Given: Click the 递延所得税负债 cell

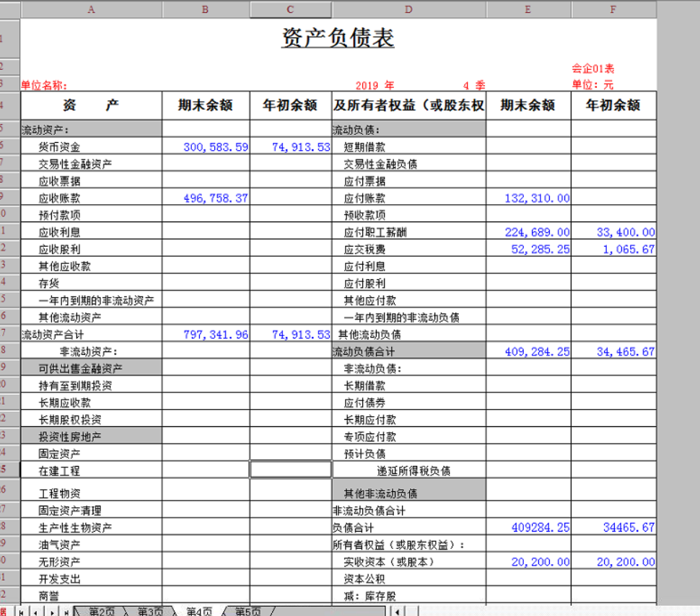Looking at the screenshot, I should [x=409, y=470].
